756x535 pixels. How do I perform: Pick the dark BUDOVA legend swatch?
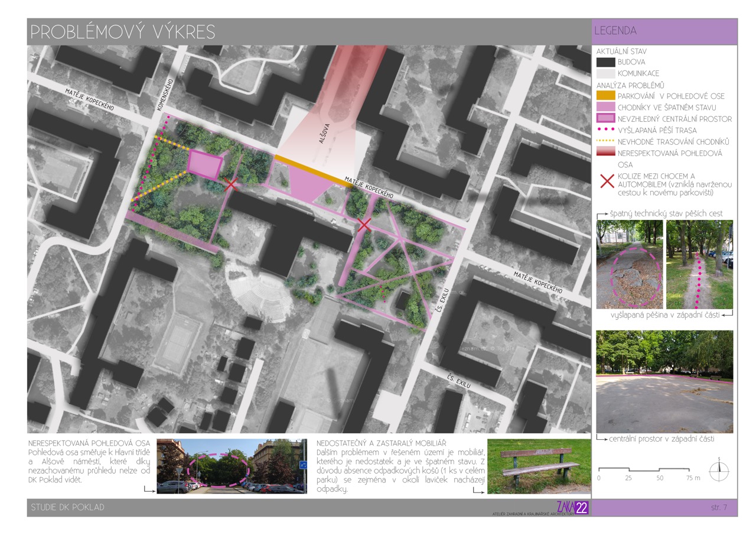click(605, 62)
